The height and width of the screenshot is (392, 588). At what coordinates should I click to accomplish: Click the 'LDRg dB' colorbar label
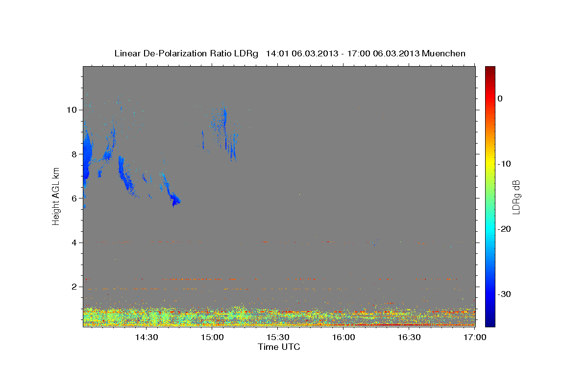point(516,197)
